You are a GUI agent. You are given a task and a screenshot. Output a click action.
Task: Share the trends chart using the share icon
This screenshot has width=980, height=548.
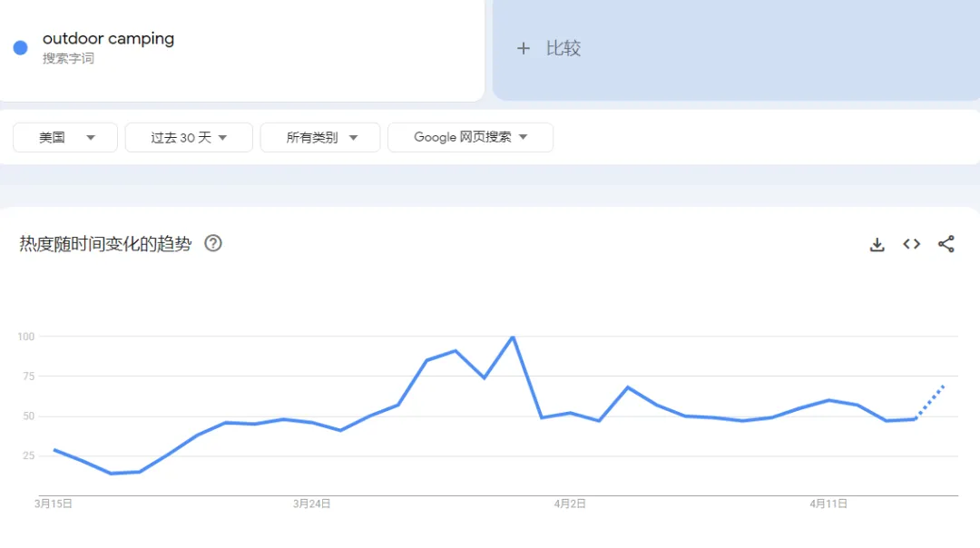(x=946, y=244)
